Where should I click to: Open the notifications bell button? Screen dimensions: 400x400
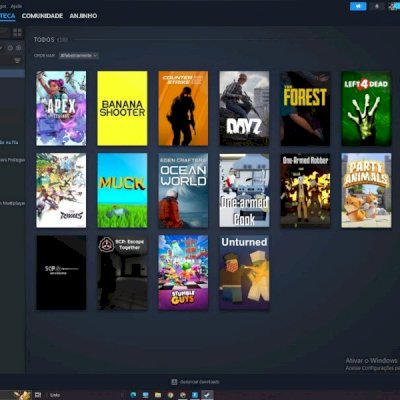tap(377, 6)
